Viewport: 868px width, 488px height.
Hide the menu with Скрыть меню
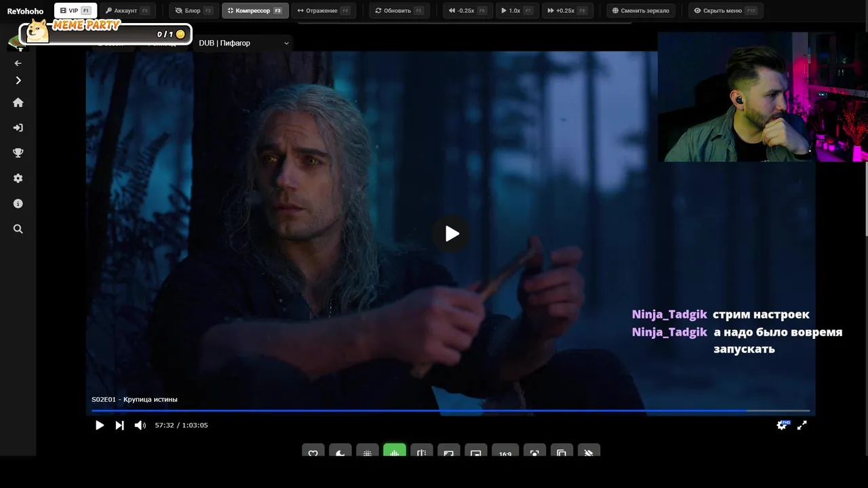point(726,11)
